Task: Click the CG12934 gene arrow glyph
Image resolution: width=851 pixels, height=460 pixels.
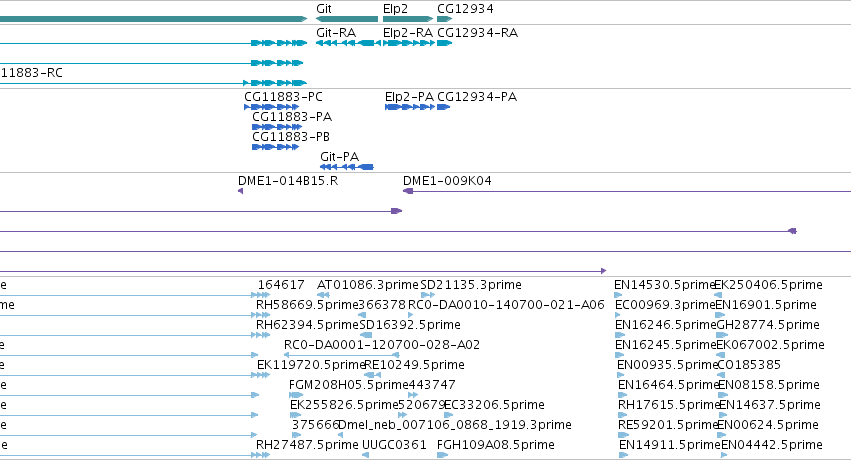Action: click(x=444, y=19)
